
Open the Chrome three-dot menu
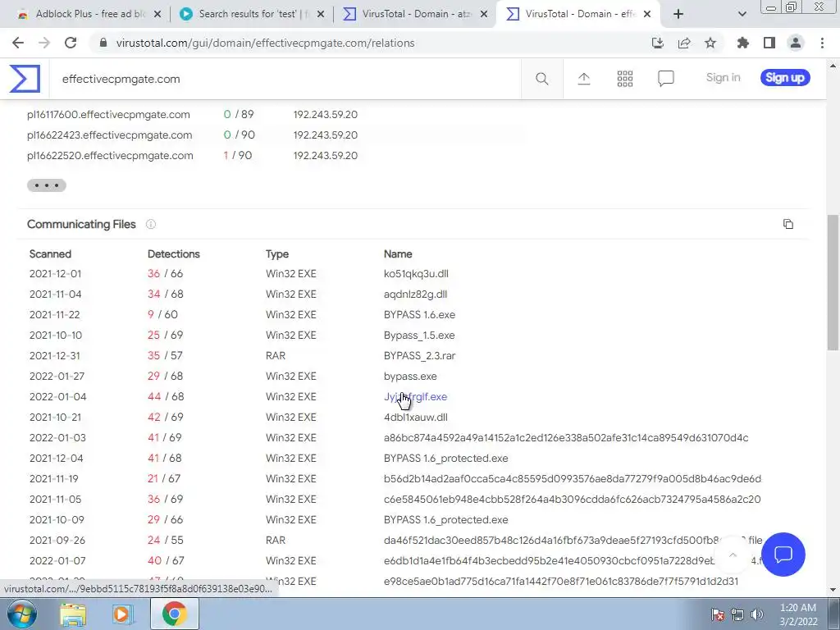(x=822, y=43)
